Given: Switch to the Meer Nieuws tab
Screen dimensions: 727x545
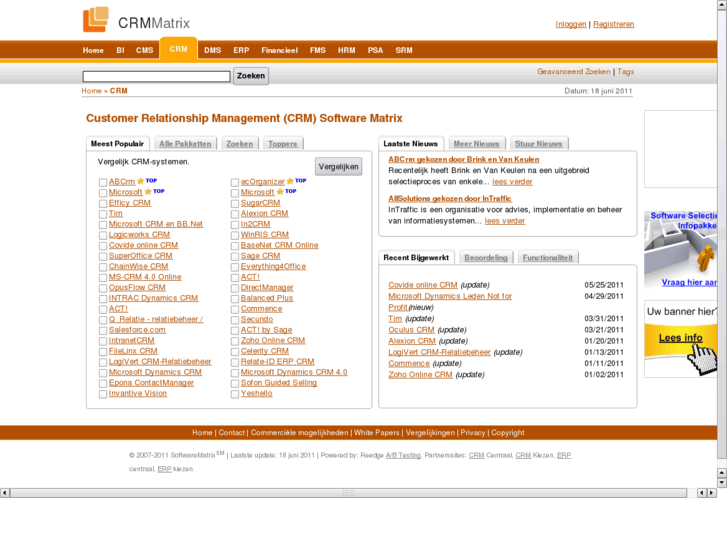Looking at the screenshot, I should (x=476, y=144).
